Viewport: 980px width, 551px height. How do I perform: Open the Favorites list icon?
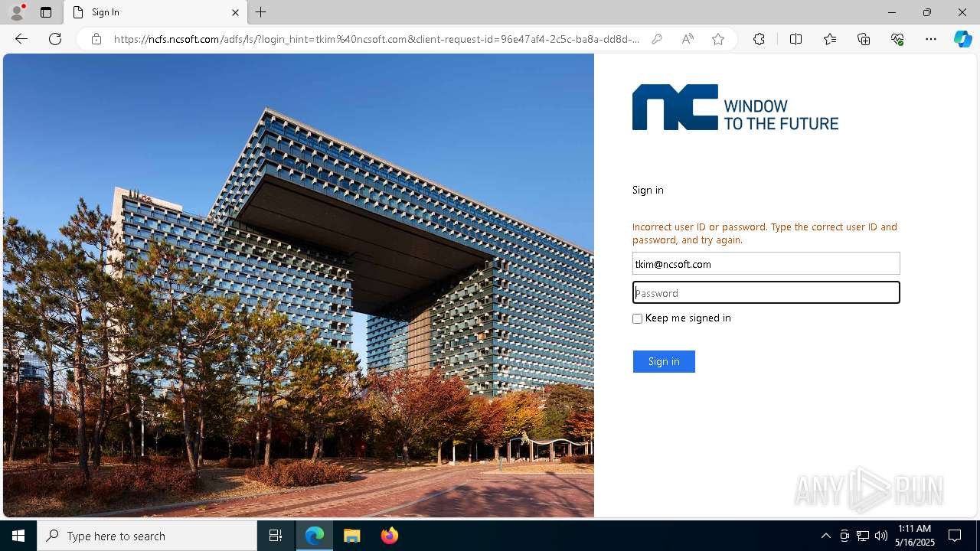830,39
